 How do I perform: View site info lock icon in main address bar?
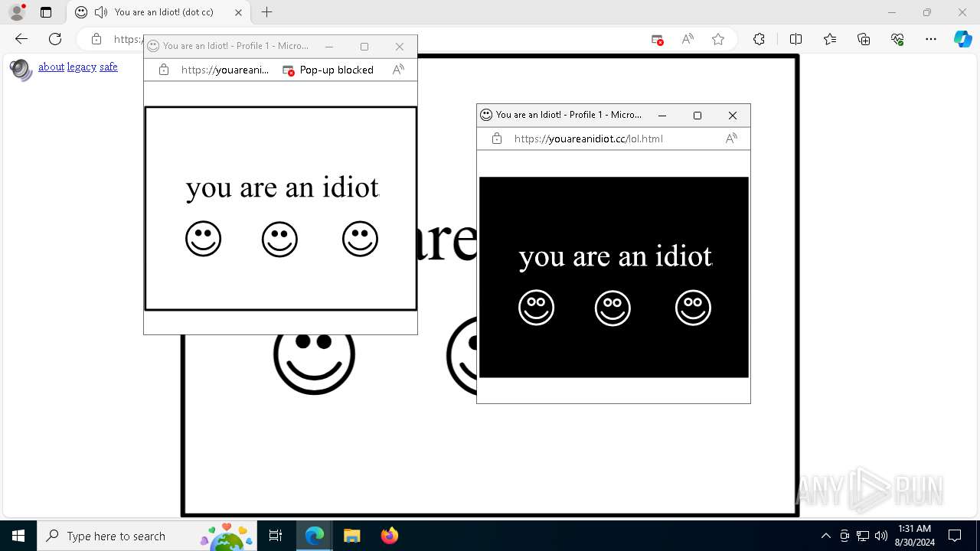click(x=96, y=39)
